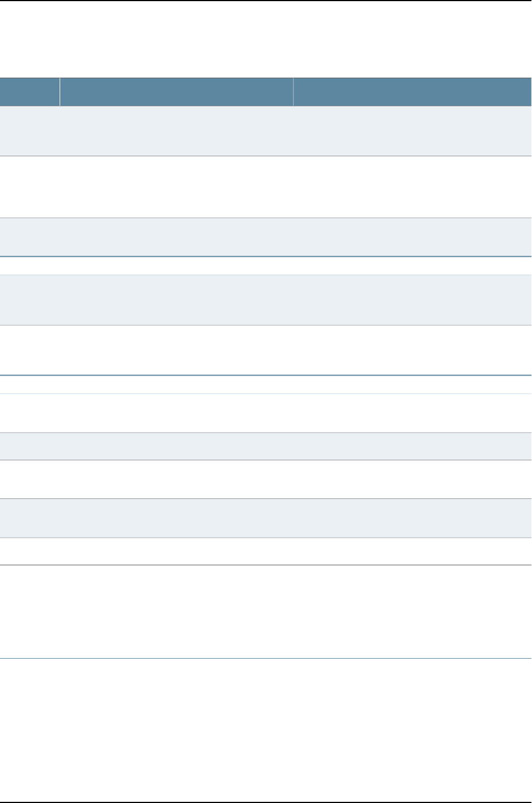Image resolution: width=532 pixels, height=803 pixels.
Task: Select the first shaded row below the header
Action: coord(266,131)
